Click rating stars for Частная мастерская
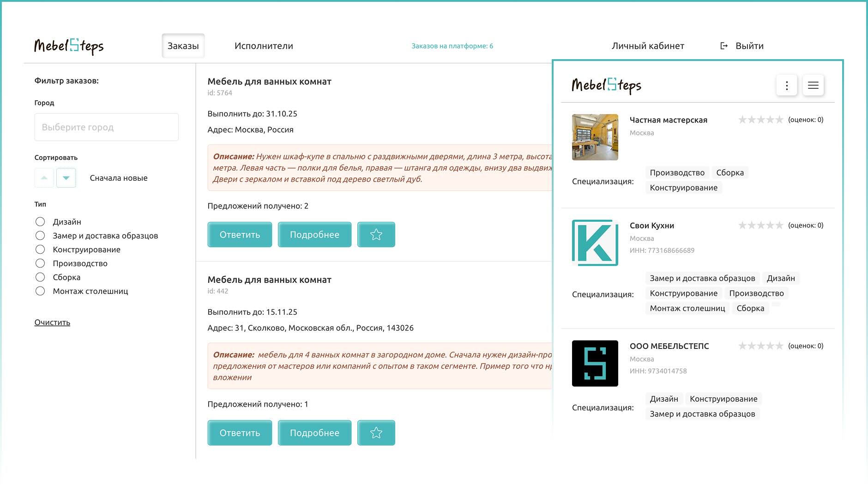 (x=761, y=120)
